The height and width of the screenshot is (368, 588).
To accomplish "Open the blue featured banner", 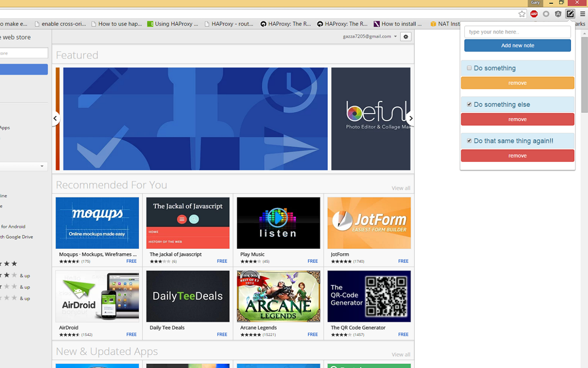I will [196, 119].
